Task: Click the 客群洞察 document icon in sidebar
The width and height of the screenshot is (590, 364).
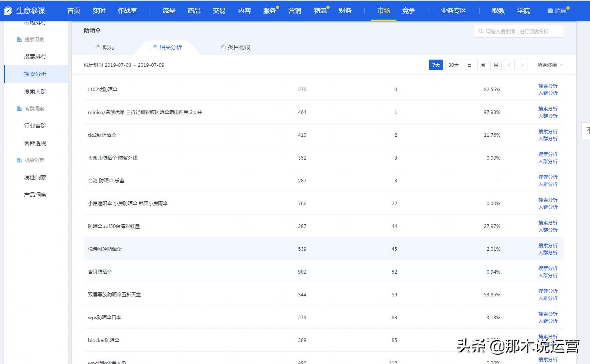Action: click(x=18, y=108)
